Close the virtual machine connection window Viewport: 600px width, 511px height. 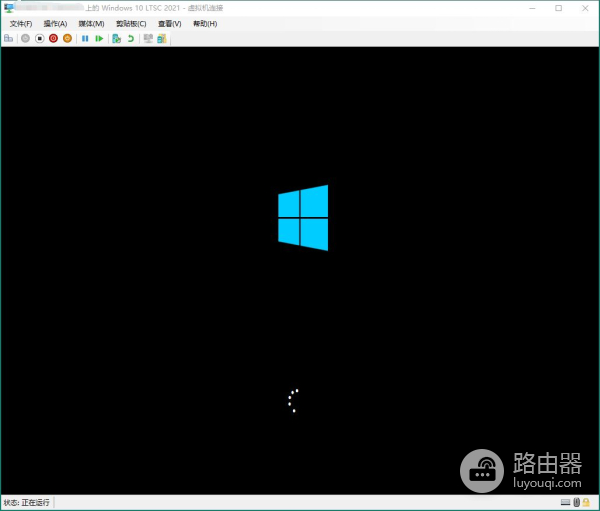(585, 8)
